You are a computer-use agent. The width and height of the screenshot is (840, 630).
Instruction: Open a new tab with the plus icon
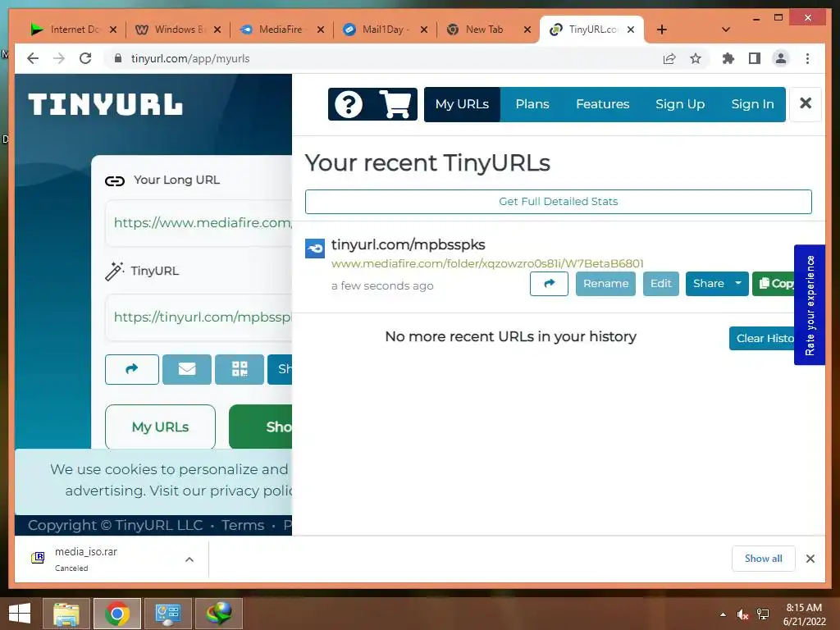662,30
